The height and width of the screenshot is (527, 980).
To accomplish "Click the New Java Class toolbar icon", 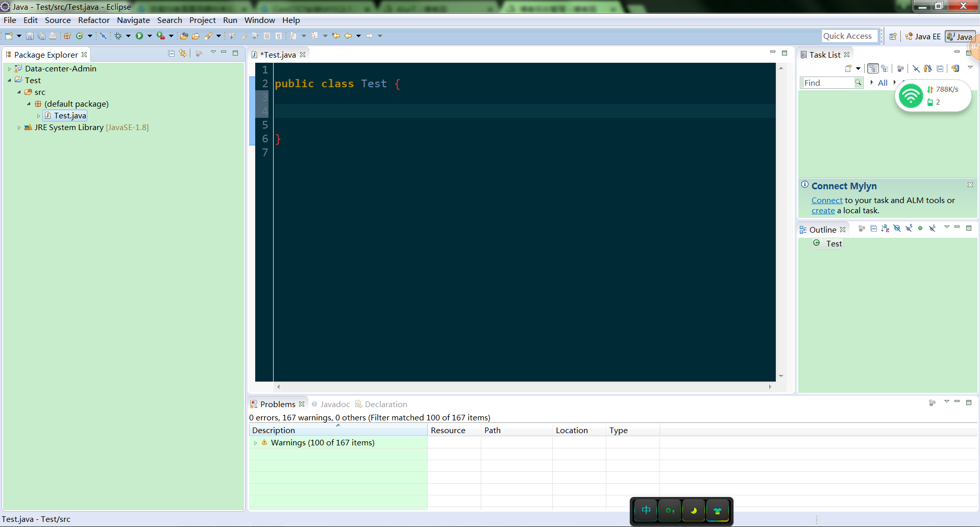I will (80, 36).
